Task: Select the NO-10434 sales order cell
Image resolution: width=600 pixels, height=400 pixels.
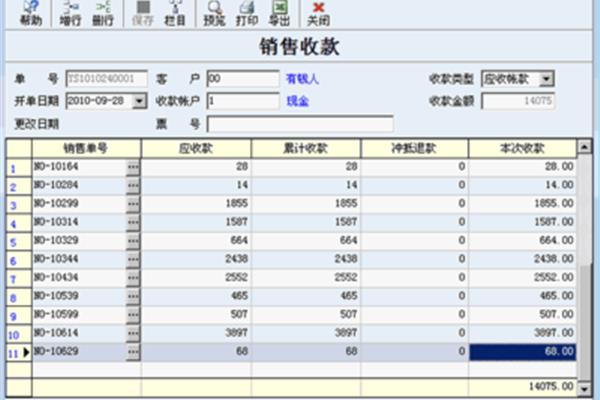Action: (80, 278)
